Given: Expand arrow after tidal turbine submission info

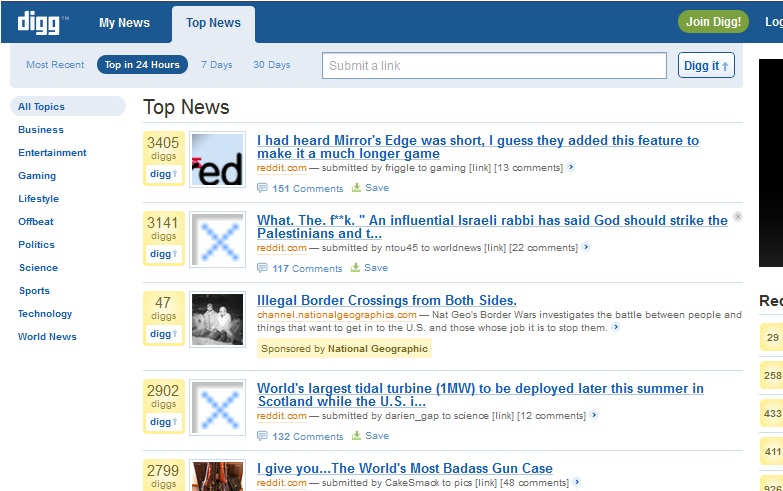Looking at the screenshot, I should click(594, 415).
